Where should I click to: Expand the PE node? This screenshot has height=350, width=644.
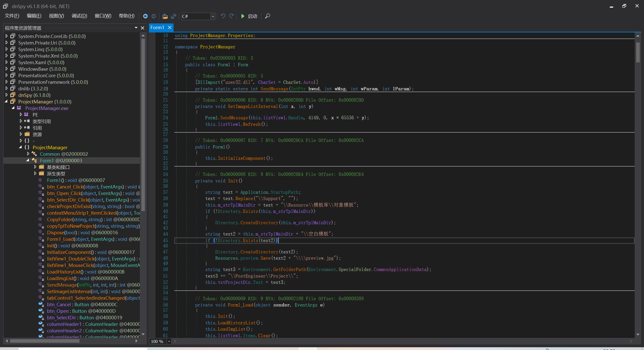[x=21, y=114]
